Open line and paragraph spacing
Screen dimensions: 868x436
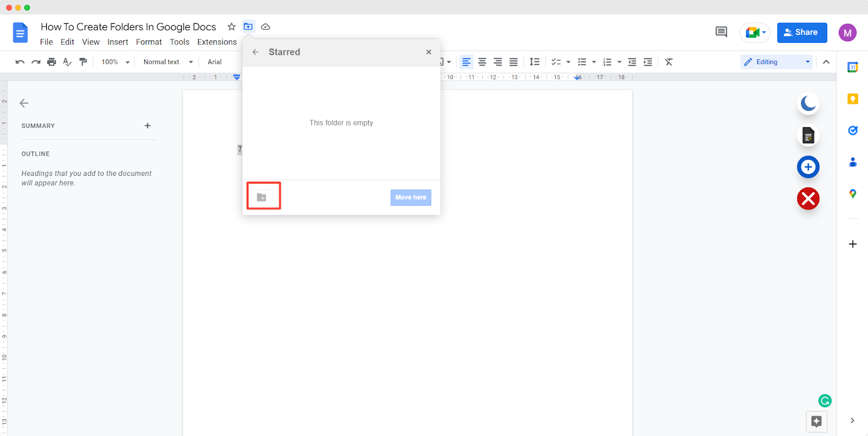click(534, 62)
